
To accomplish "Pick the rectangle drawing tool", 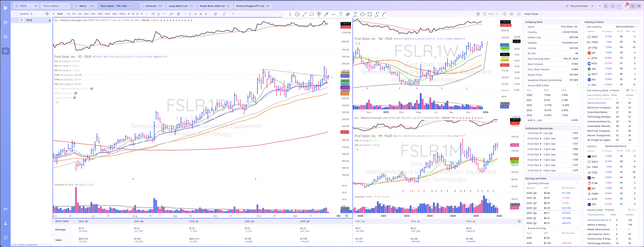I will [x=370, y=14].
